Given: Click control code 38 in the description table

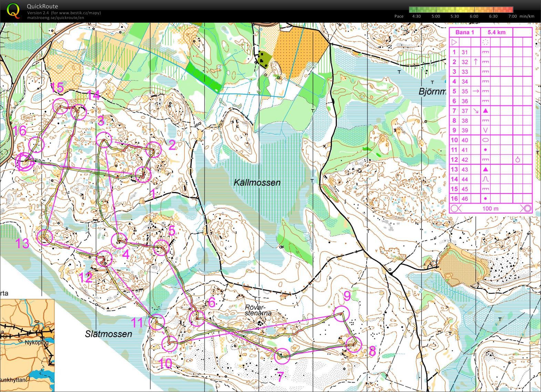Looking at the screenshot, I should [x=465, y=121].
